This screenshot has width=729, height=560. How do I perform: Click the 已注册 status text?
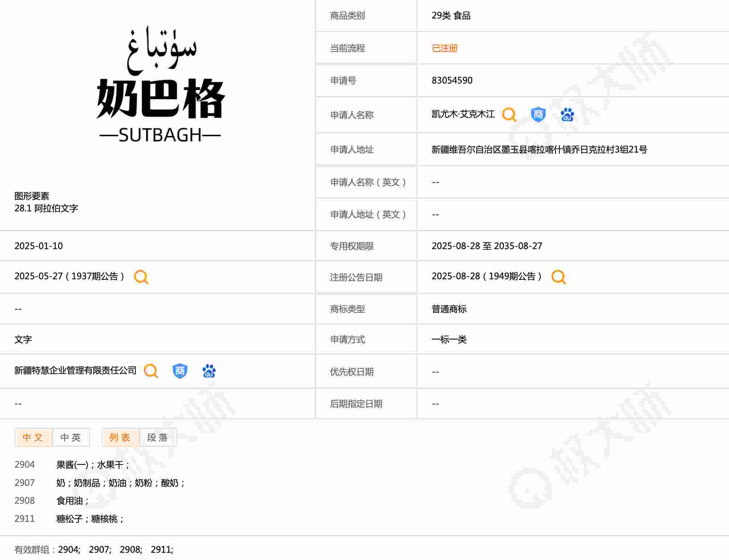(x=444, y=48)
